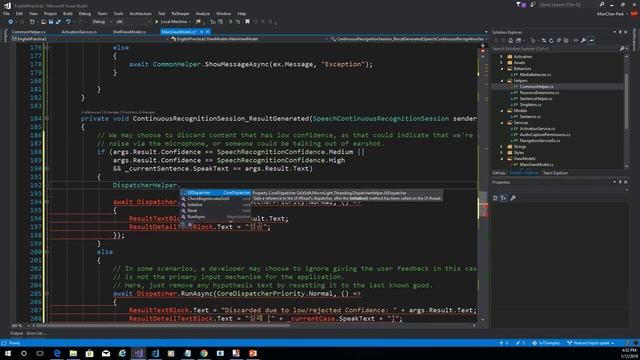Switch to ActivationService.cs editor tab

79,32
